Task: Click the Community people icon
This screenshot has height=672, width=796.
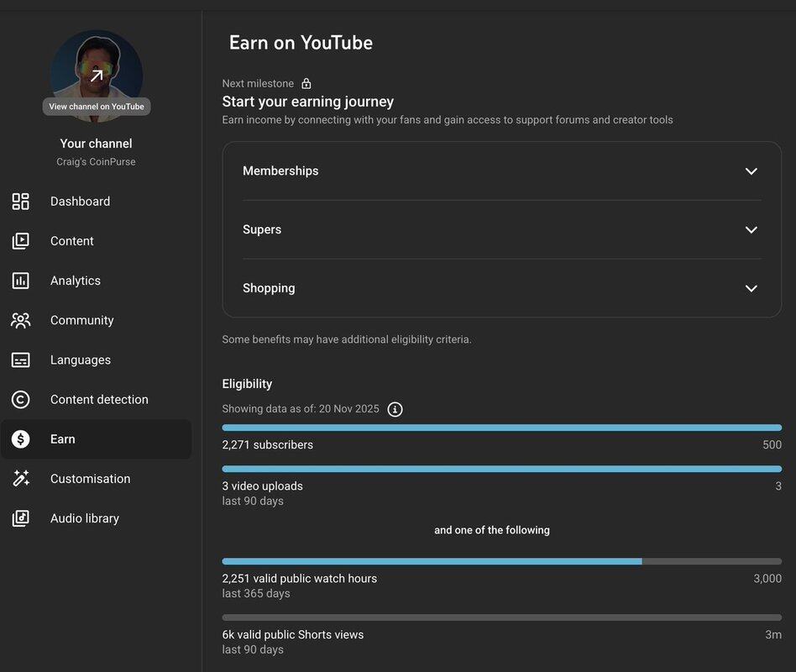Action: (21, 320)
